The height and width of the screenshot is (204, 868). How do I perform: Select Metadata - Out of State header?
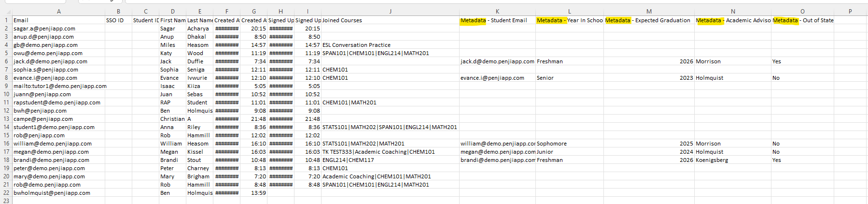point(802,20)
